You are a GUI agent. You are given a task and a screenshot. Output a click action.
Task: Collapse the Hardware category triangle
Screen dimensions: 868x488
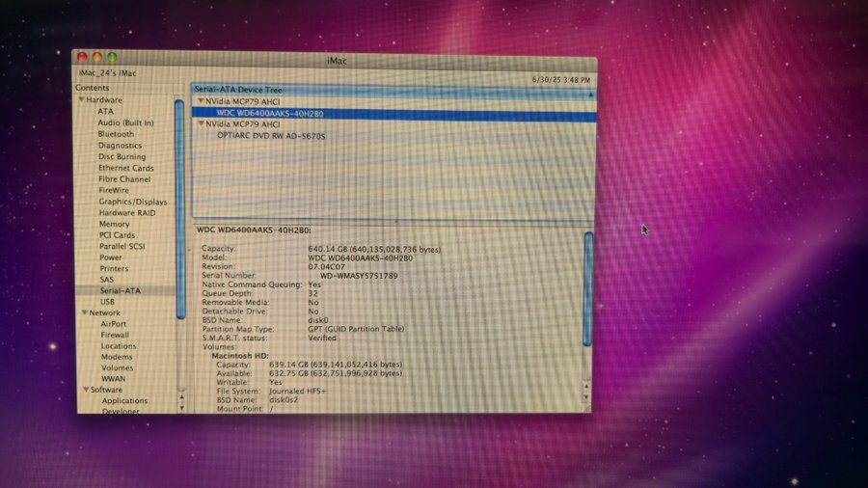(83, 100)
